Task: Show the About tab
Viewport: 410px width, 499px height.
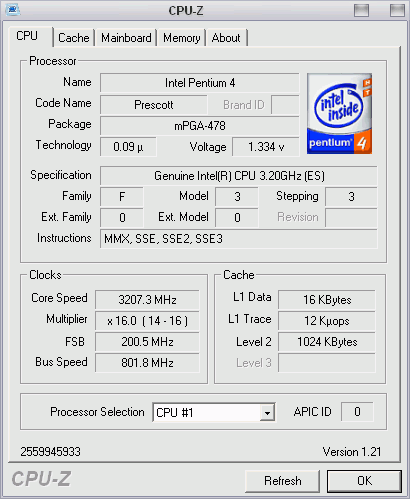Action: (226, 38)
